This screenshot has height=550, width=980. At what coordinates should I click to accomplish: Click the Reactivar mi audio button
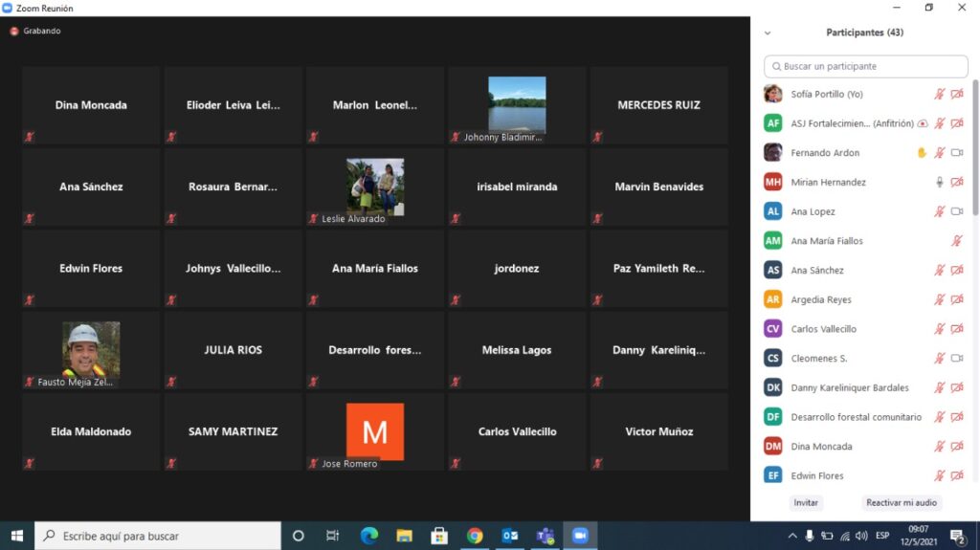tap(901, 502)
